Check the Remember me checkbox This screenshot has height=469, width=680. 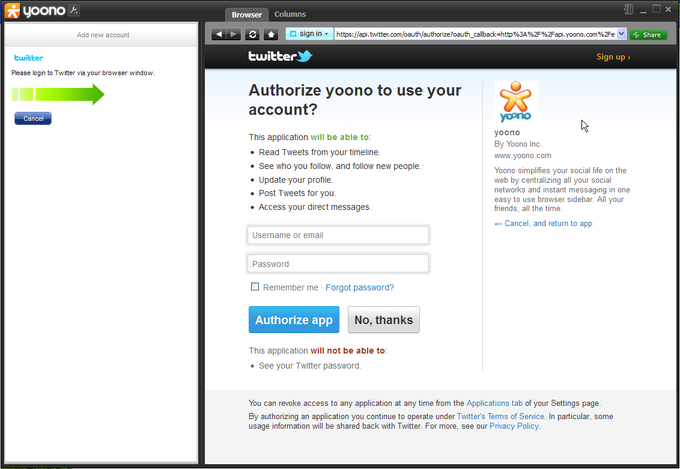point(255,287)
